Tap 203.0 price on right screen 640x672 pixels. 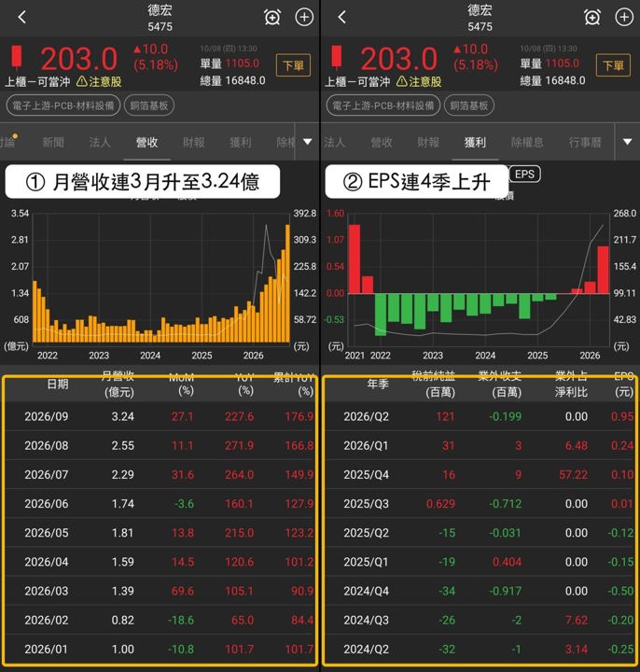(398, 59)
